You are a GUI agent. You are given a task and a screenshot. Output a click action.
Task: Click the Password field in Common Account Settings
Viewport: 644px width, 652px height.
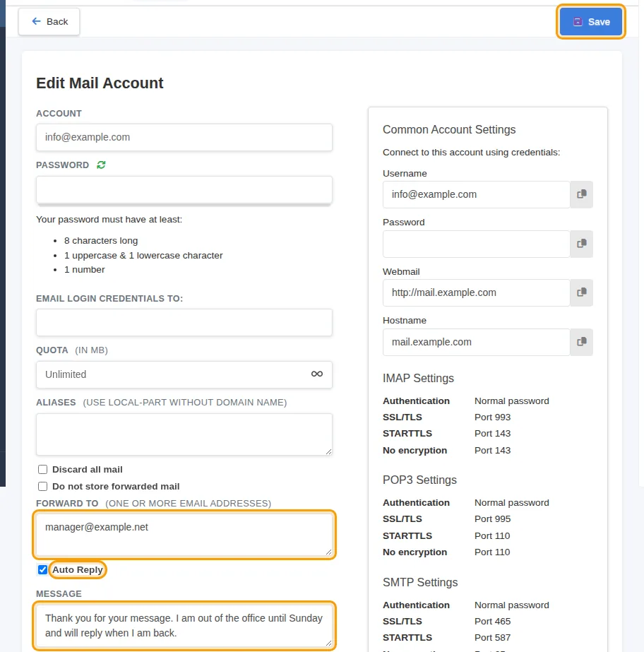pos(476,244)
